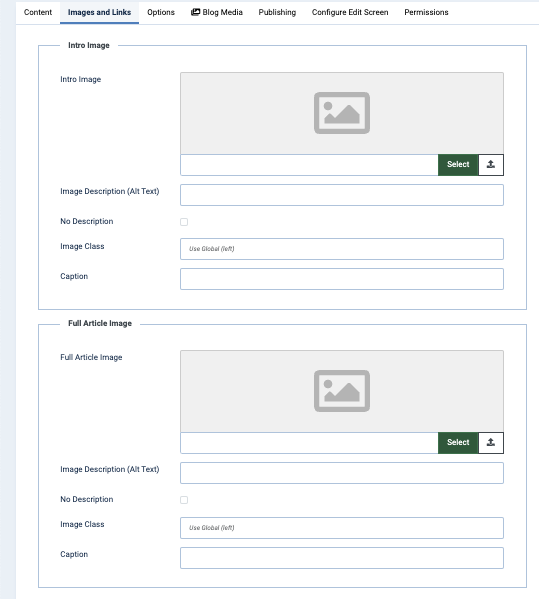The height and width of the screenshot is (599, 539).
Task: Click the Intro Image placeholder picture icon
Action: [x=342, y=113]
